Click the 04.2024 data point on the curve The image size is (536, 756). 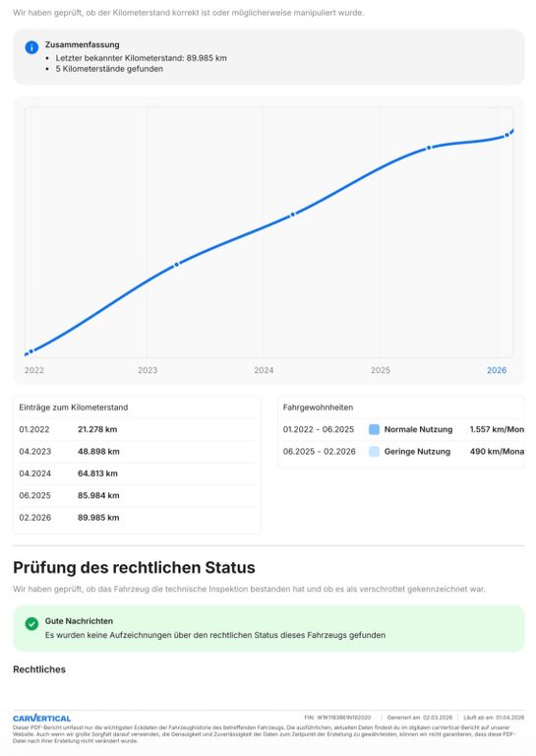292,214
